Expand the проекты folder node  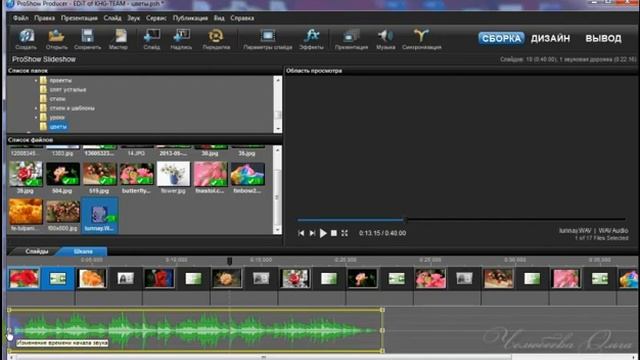tap(36, 80)
